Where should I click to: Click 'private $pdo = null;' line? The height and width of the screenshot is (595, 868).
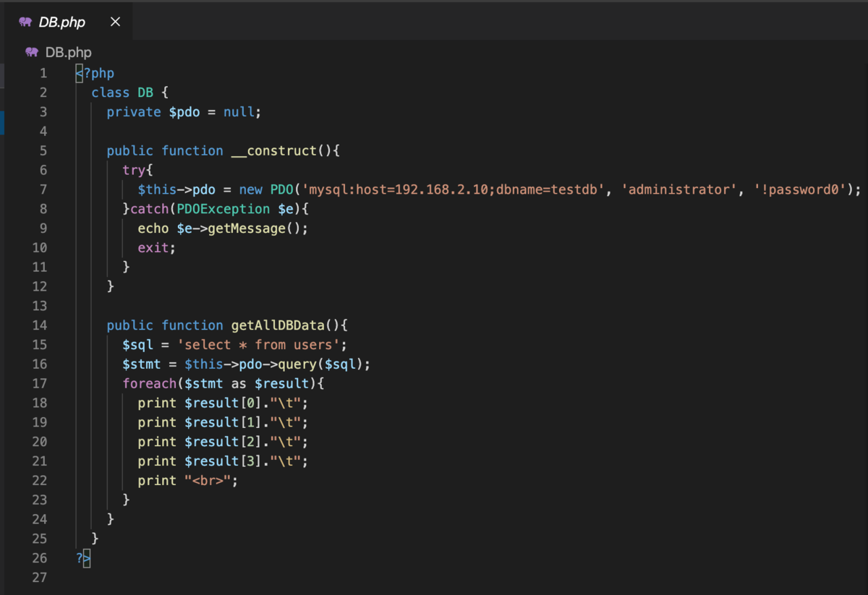184,112
